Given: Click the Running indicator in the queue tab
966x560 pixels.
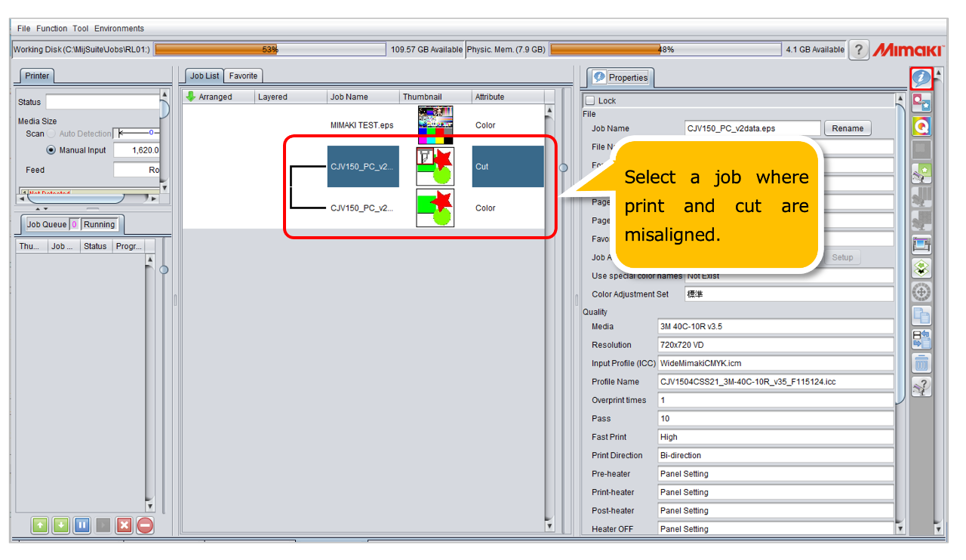Looking at the screenshot, I should point(100,224).
